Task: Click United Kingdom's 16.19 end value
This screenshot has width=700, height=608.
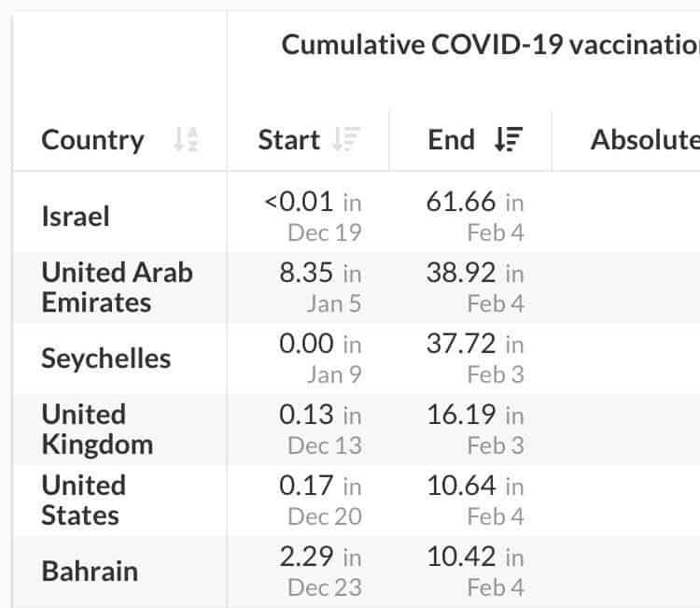Action: (x=461, y=415)
